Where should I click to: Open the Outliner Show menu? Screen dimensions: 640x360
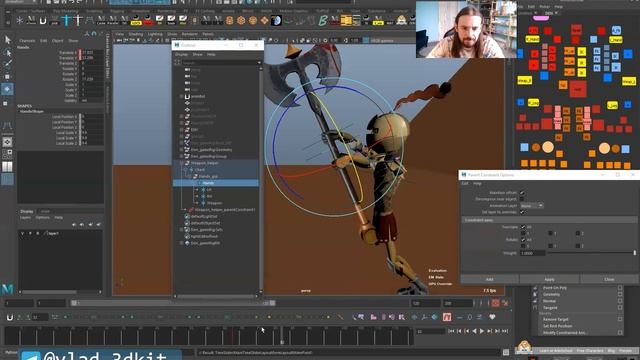tap(198, 54)
